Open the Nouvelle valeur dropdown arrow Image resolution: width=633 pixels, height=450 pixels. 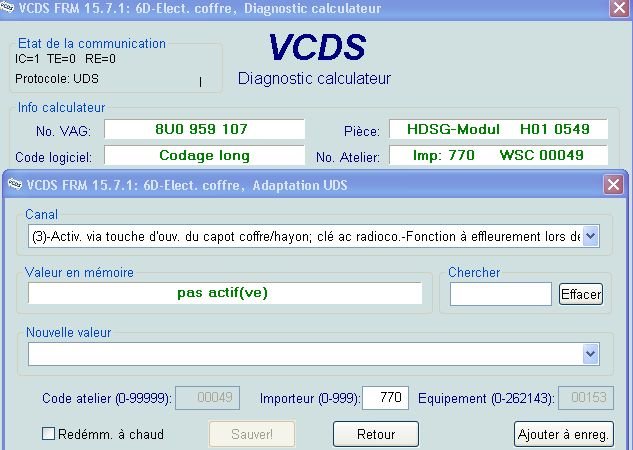point(590,354)
